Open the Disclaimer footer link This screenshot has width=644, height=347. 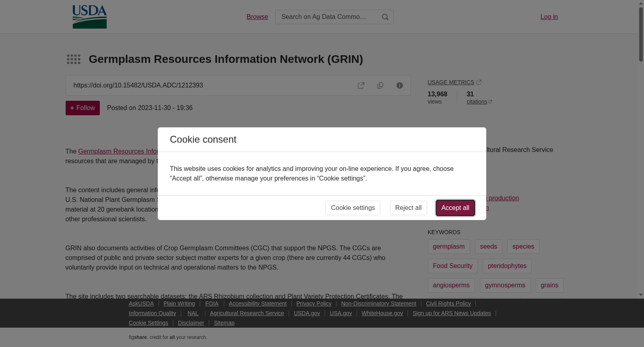click(x=191, y=323)
